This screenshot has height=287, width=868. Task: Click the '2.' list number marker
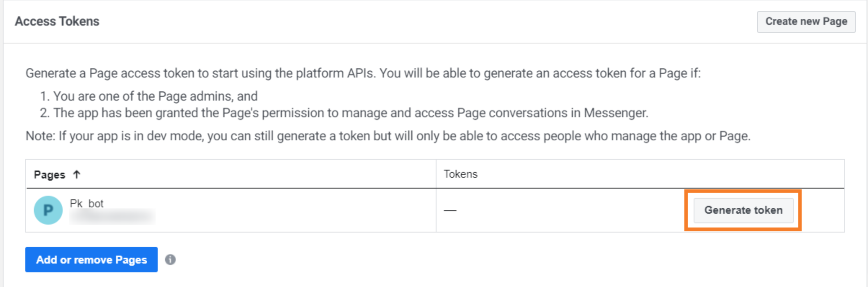click(x=44, y=113)
